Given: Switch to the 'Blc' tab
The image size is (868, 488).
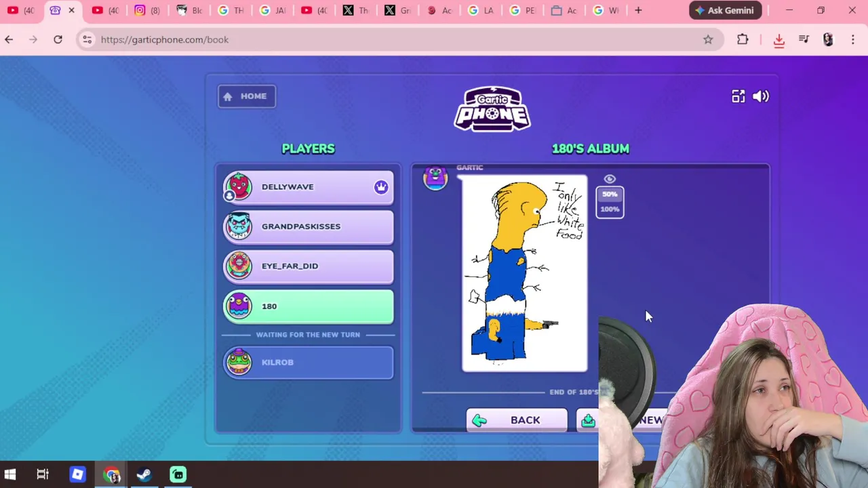Looking at the screenshot, I should coord(189,10).
